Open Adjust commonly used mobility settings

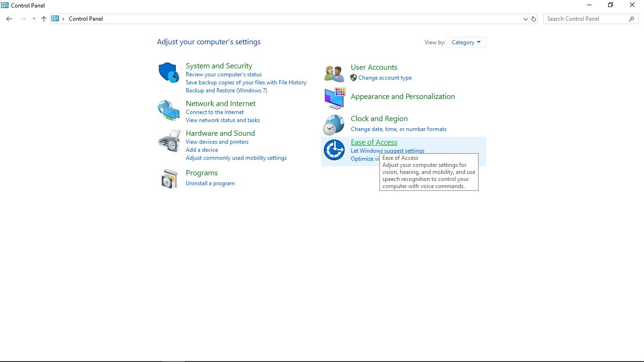tap(236, 158)
